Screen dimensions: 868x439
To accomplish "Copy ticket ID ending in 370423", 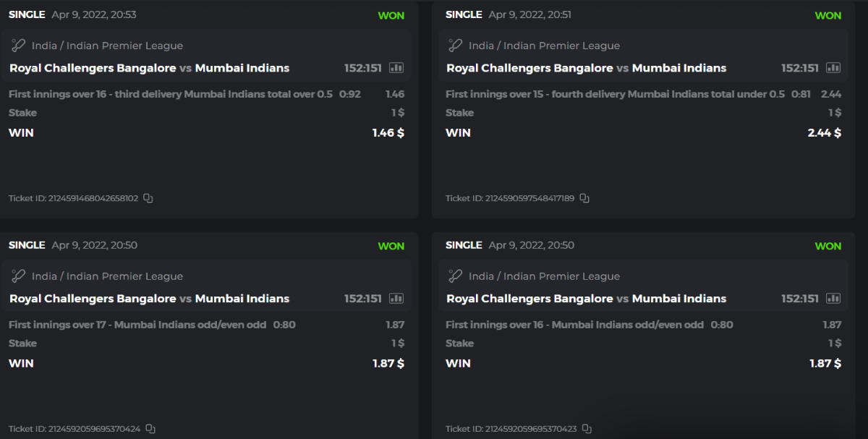I will [x=587, y=429].
